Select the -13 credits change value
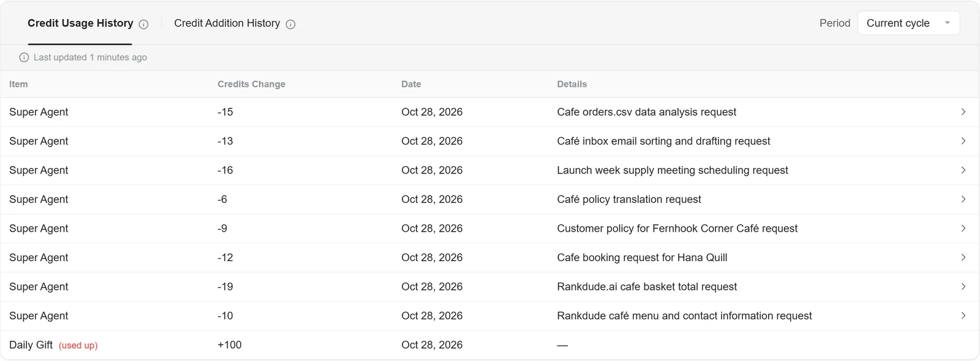Screen dimensions: 980x361 click(225, 141)
